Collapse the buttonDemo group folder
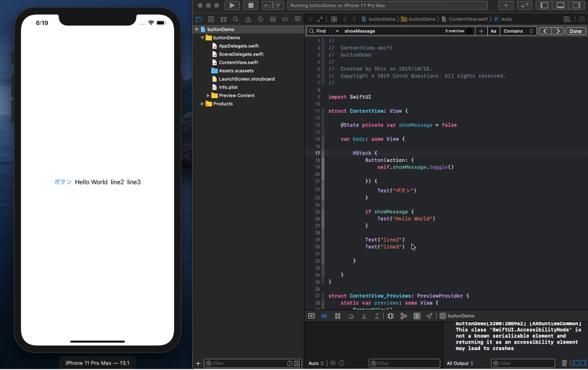 [202, 38]
